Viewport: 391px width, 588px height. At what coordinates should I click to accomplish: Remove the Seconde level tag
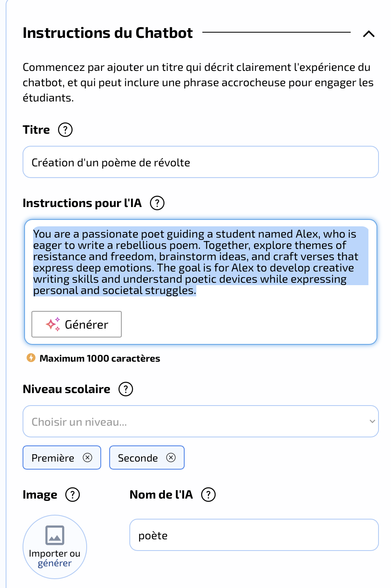(171, 458)
